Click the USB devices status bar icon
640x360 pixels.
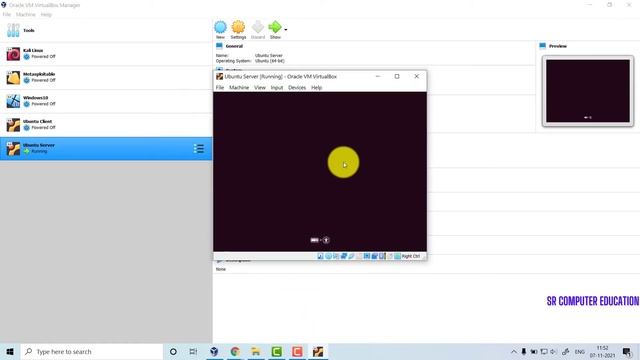click(x=351, y=256)
